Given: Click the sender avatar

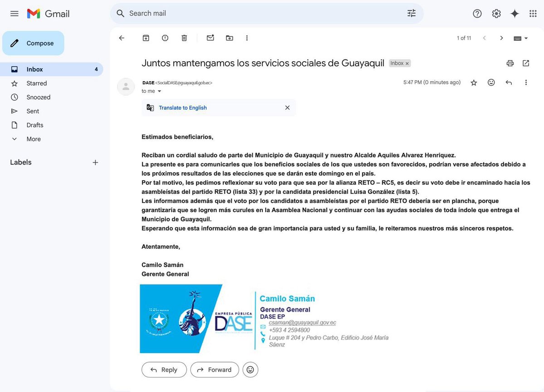Looking at the screenshot, I should [126, 87].
